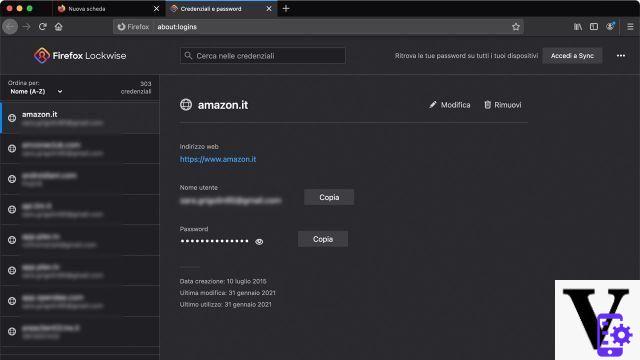Select the amazon.it entry in login list
The image size is (640, 360).
80,118
